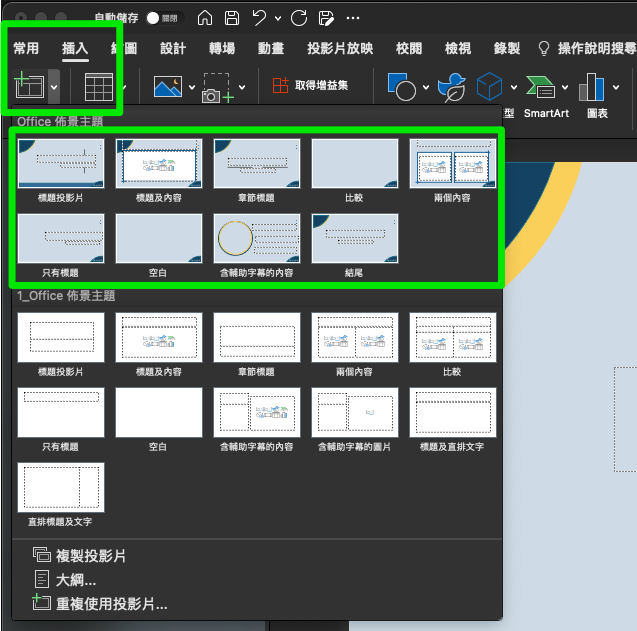Viewport: 637px width, 631px height.
Task: Choose 含輔助字幕的圖片 layout
Action: point(355,412)
